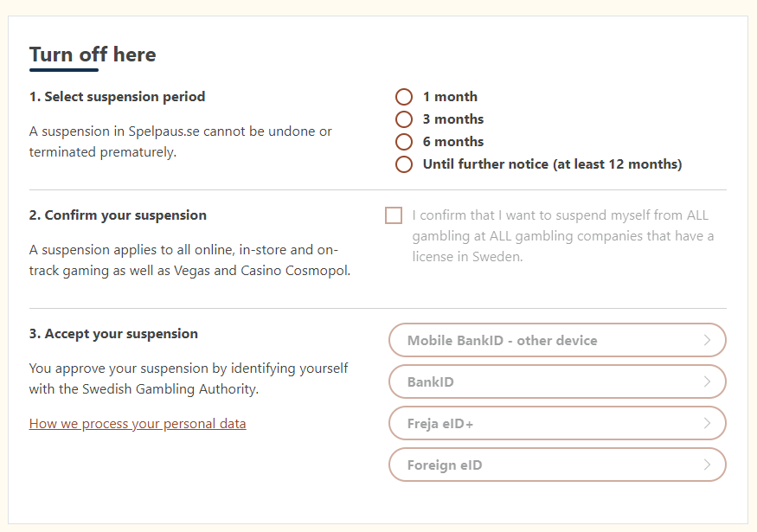Select the 1 month radio button
This screenshot has width=757, height=532.
click(404, 97)
